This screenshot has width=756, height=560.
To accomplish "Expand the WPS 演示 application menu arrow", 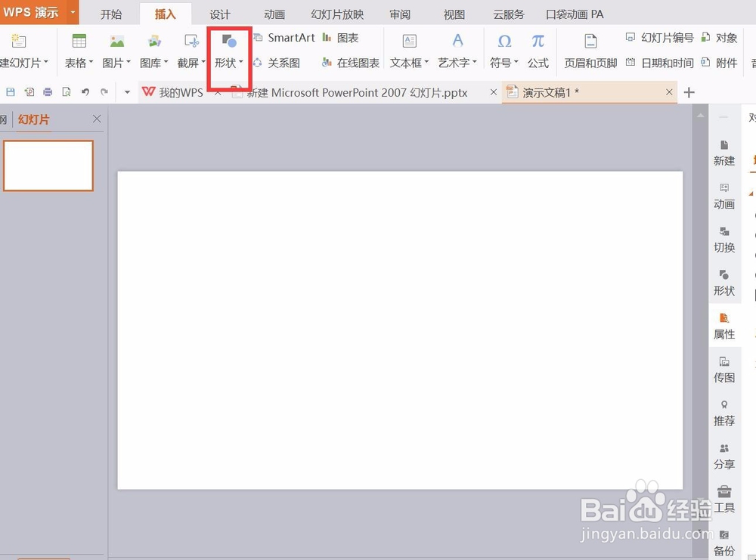I will click(73, 13).
